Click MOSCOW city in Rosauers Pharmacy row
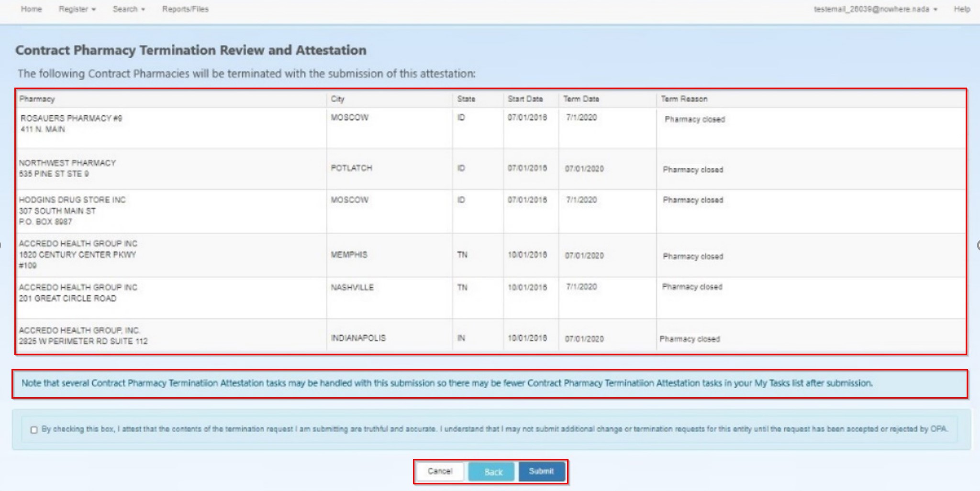980x491 pixels. (x=349, y=117)
